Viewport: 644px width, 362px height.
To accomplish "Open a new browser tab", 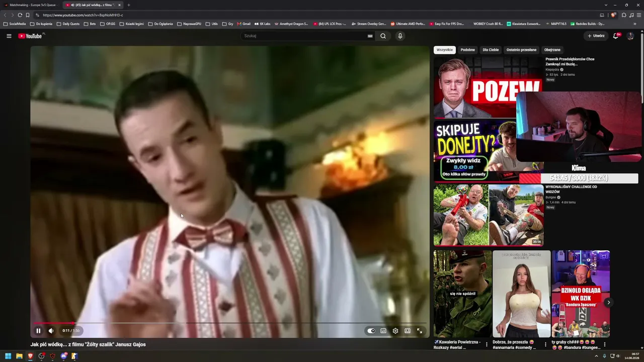I will (128, 5).
